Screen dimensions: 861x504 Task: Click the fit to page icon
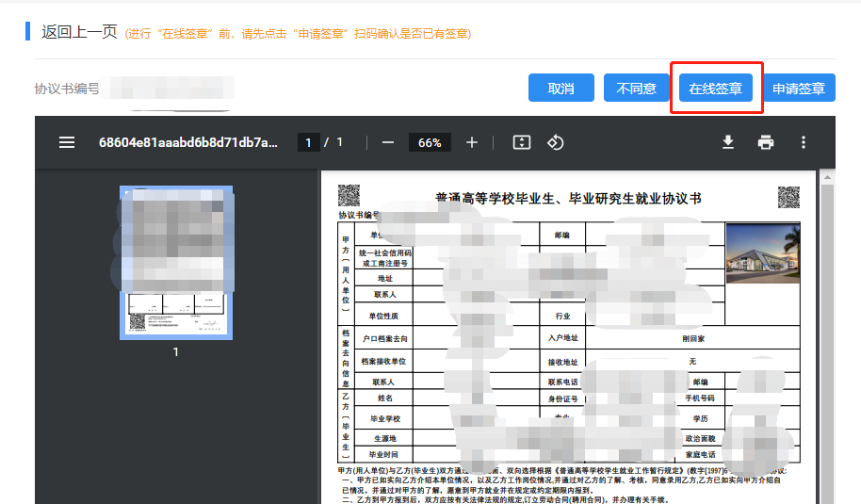pos(522,142)
